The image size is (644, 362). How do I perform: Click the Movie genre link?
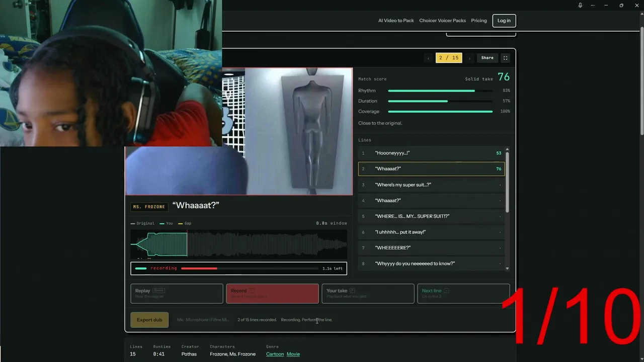[x=293, y=354]
